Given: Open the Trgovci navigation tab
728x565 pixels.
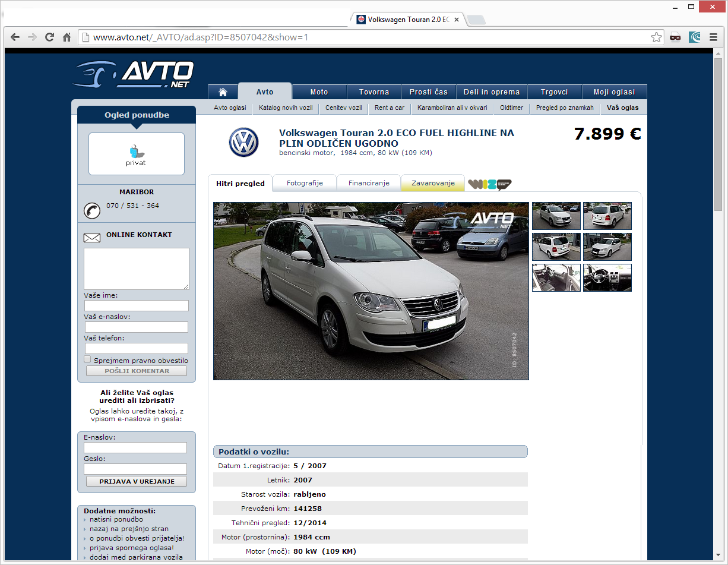Looking at the screenshot, I should pyautogui.click(x=555, y=92).
